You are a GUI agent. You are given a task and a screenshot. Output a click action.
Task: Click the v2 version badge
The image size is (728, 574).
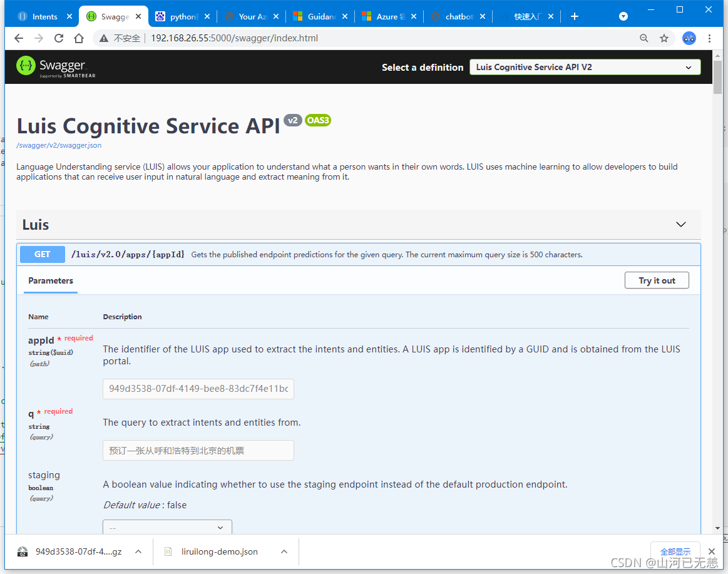[x=292, y=120]
